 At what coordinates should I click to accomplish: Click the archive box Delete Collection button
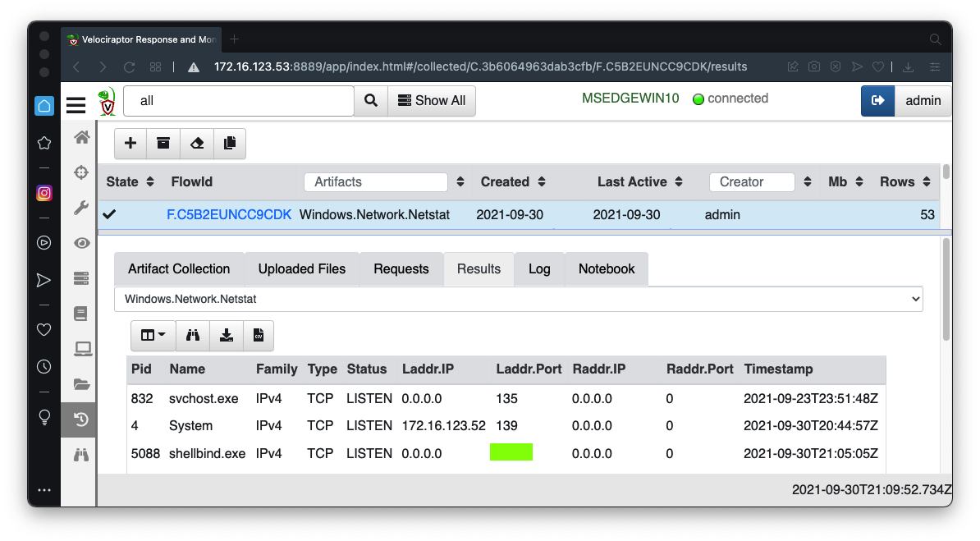pos(163,143)
